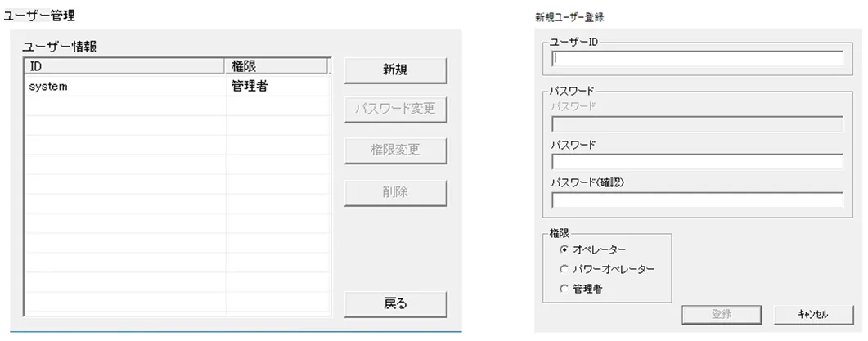Click the new パスワード input field
The image size is (868, 341).
tap(698, 162)
